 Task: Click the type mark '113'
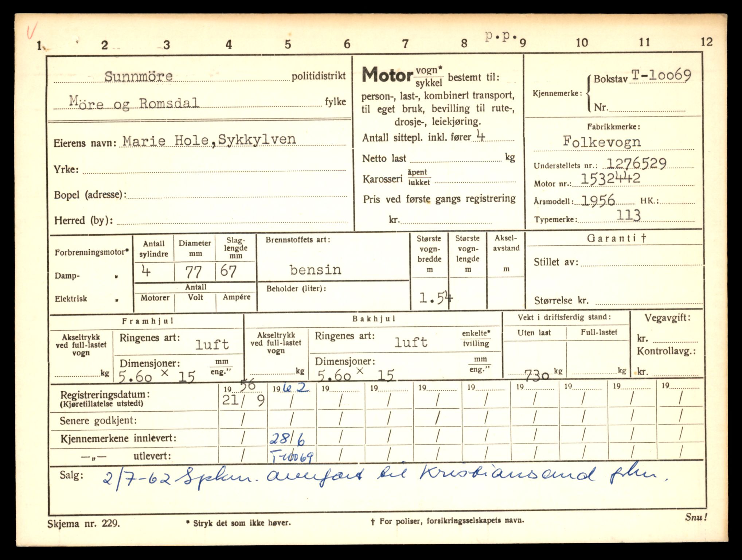point(628,215)
